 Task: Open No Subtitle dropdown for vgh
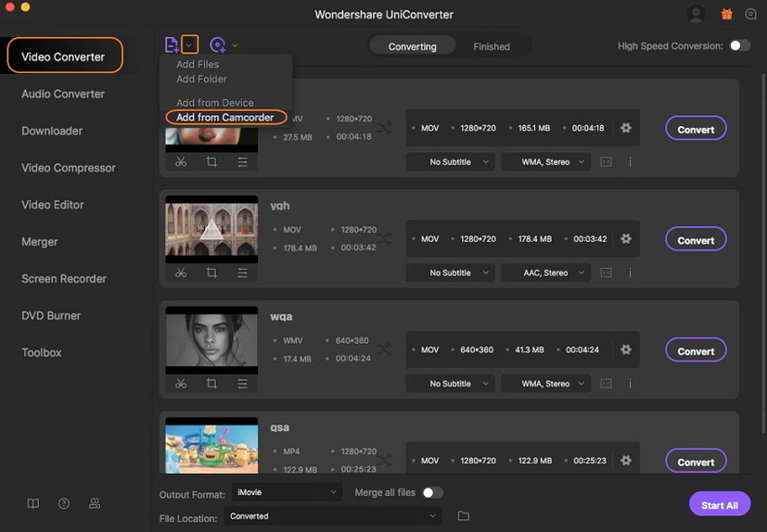click(x=451, y=272)
